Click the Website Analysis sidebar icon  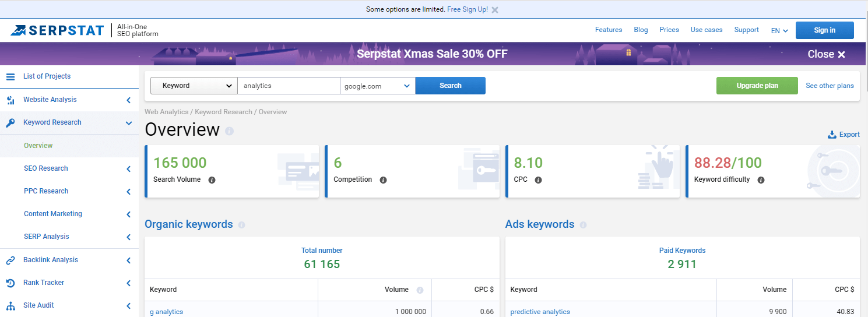pos(10,100)
